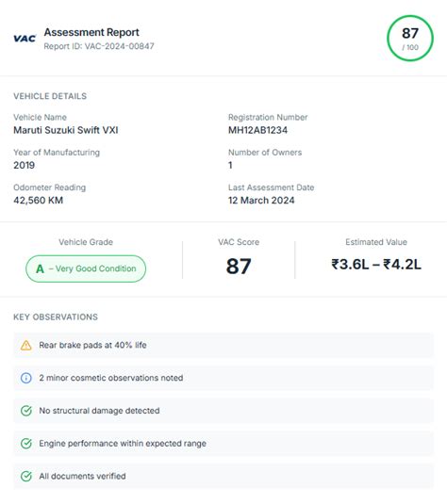
Task: Click the green check icon for documents verified
Action: [26, 476]
